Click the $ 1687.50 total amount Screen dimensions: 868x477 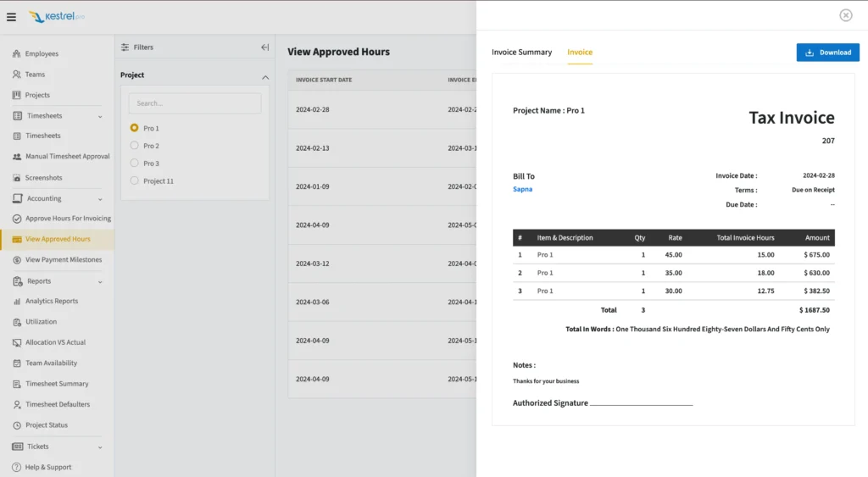coord(815,310)
